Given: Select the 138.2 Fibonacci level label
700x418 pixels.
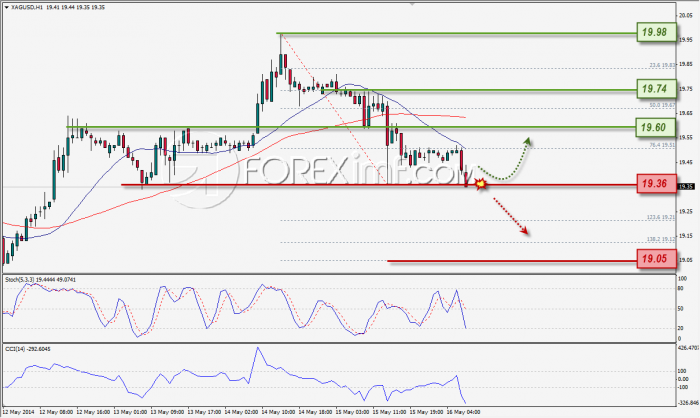Looking at the screenshot, I should click(x=661, y=239).
